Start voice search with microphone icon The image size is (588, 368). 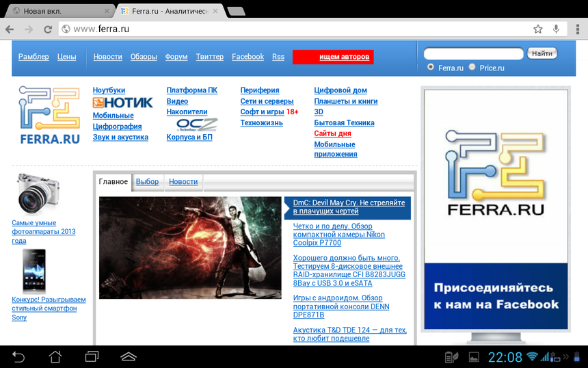click(x=556, y=29)
